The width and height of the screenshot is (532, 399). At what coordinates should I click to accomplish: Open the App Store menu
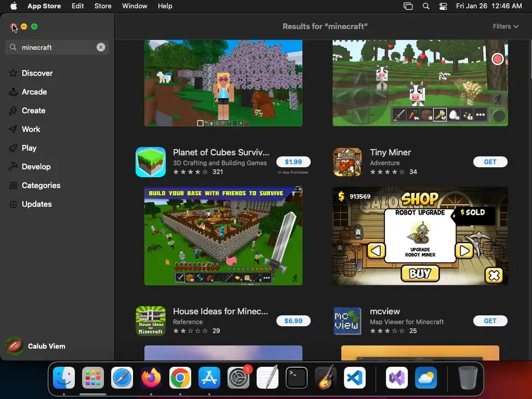tap(44, 6)
